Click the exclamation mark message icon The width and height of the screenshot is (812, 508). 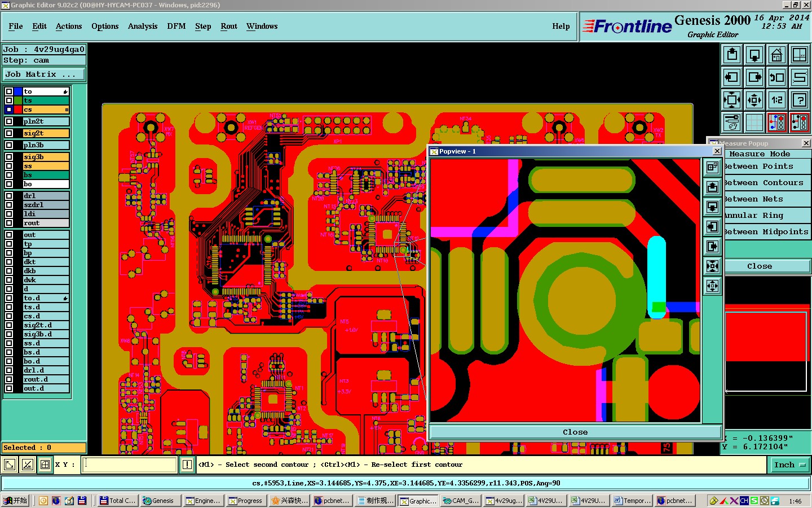click(187, 465)
